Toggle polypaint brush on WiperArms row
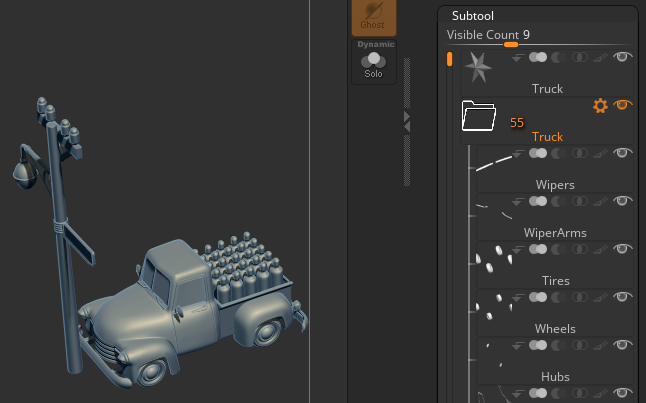The width and height of the screenshot is (646, 403). click(601, 202)
